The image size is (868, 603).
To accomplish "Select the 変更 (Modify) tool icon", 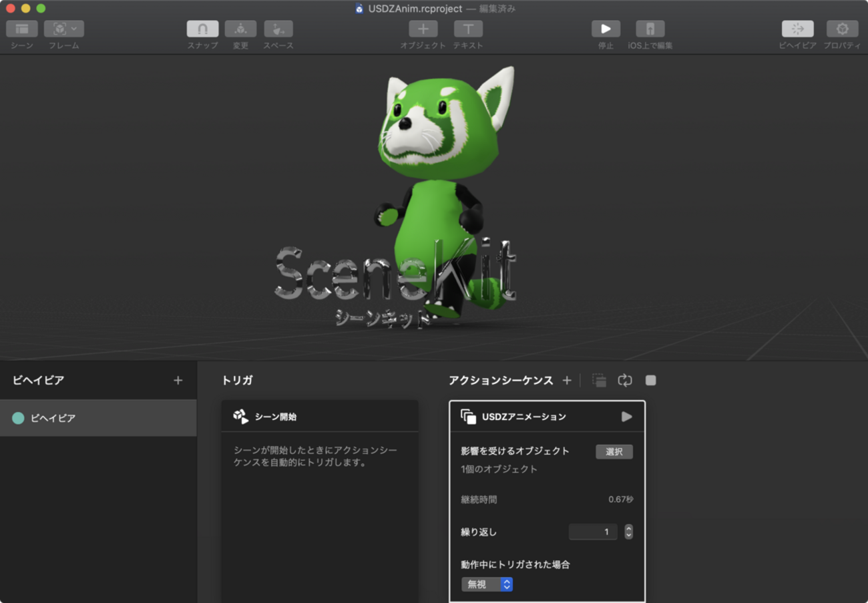I will [240, 29].
